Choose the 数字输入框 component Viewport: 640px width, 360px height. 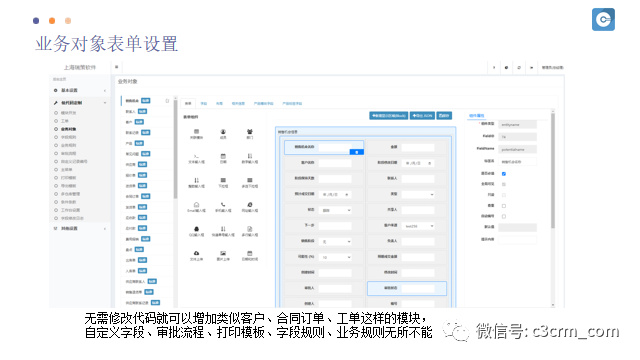[x=249, y=158]
